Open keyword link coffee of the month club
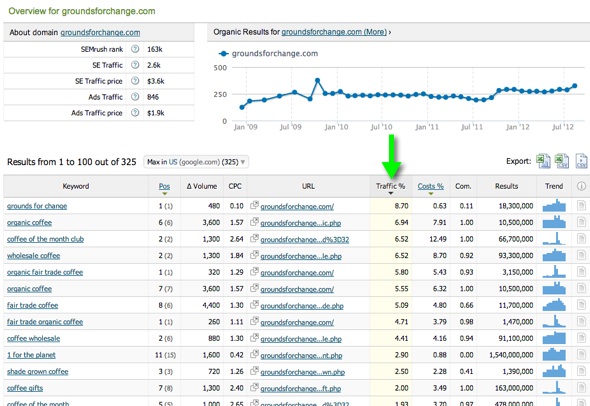This screenshot has width=590, height=406. (45, 239)
